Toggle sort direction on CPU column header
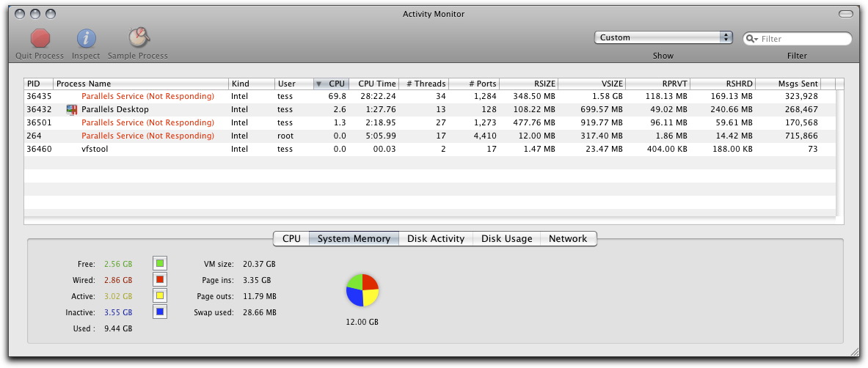Viewport: 868px width, 368px height. coord(331,84)
